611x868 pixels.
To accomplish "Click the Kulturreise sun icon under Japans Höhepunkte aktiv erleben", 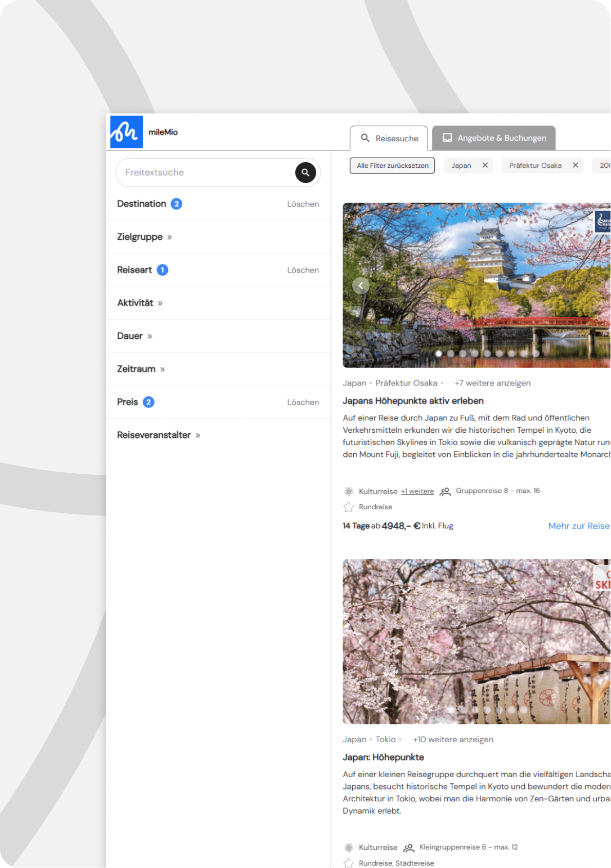I will [349, 491].
